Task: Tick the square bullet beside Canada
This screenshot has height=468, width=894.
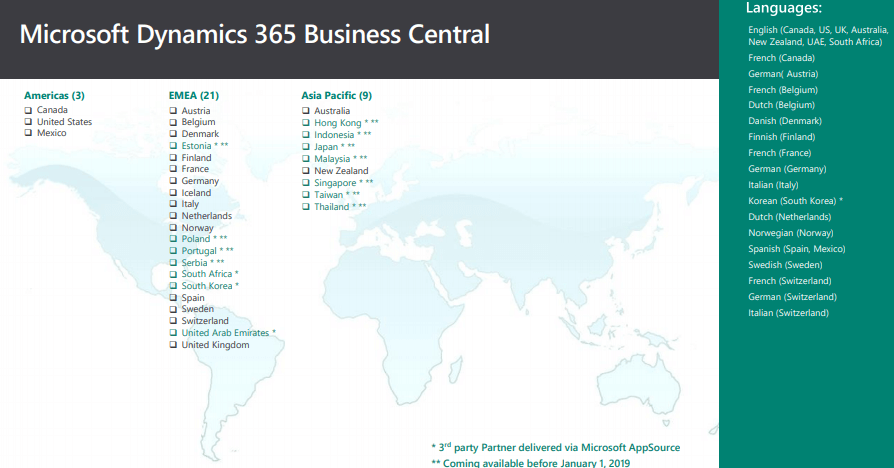Action: click(28, 110)
